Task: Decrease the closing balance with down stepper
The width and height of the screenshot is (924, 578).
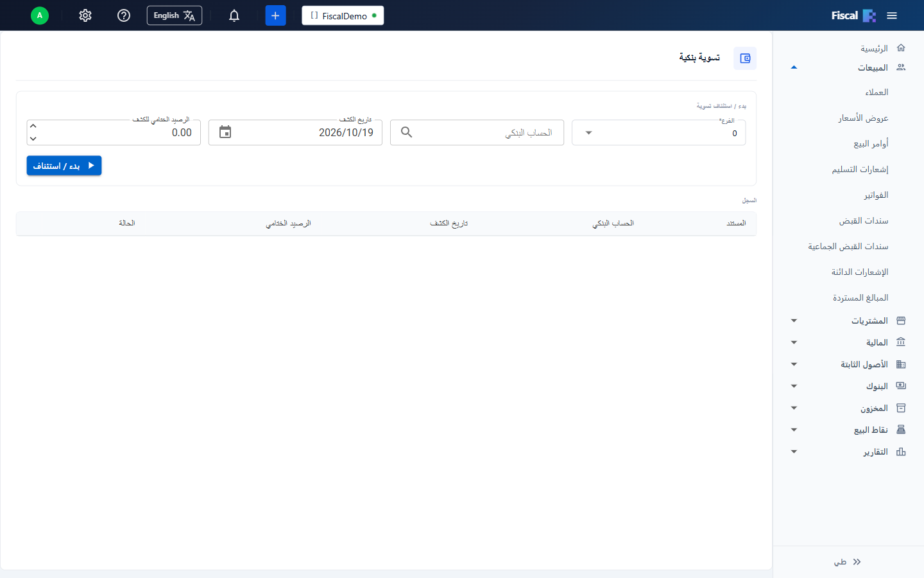Action: pos(33,139)
